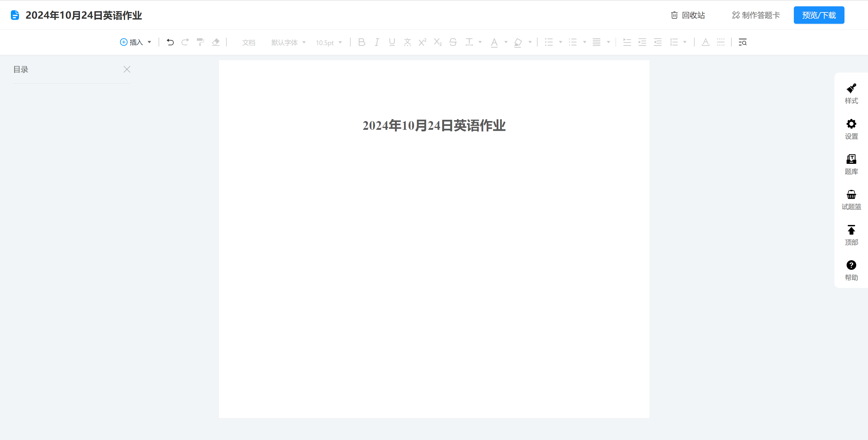Expand the line spacing dropdown arrow

pos(685,42)
